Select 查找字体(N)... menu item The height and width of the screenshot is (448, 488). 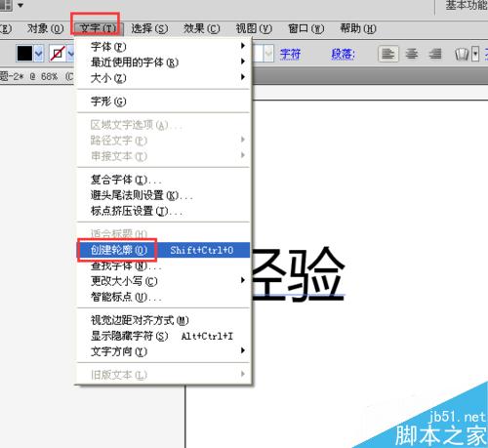coord(163,265)
